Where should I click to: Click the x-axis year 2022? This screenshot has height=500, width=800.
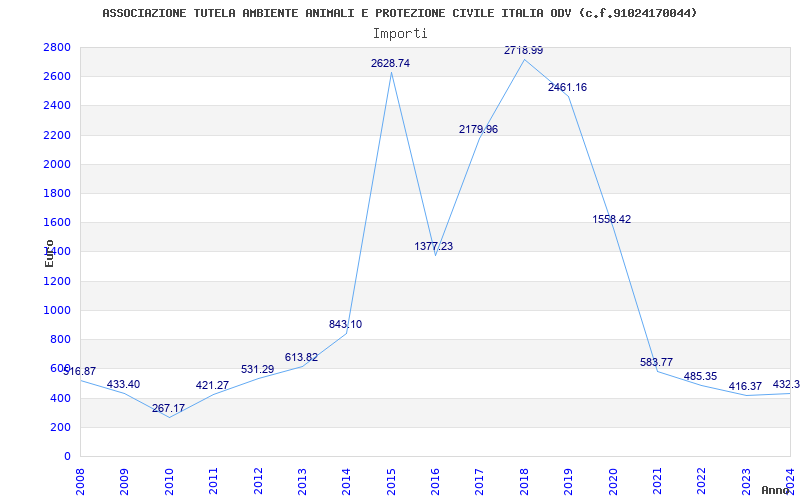click(x=702, y=481)
